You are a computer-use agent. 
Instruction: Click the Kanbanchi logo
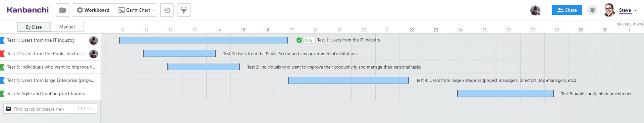point(28,10)
